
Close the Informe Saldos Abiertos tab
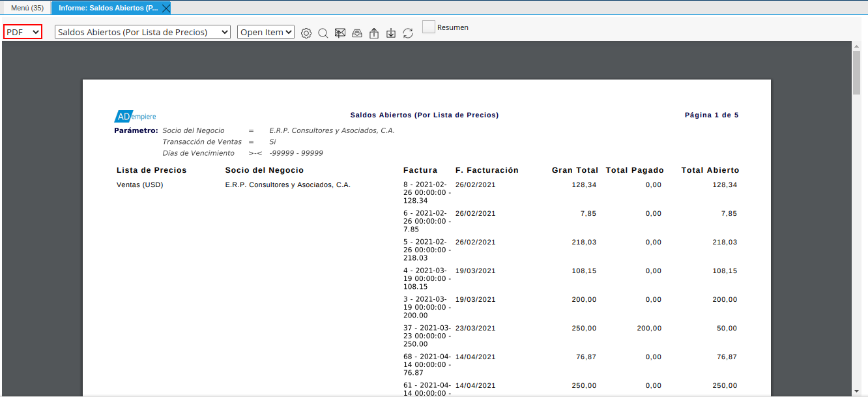[166, 8]
